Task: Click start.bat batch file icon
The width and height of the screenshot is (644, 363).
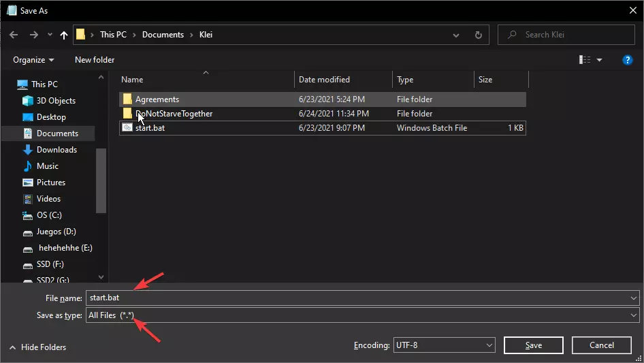Action: [x=127, y=128]
